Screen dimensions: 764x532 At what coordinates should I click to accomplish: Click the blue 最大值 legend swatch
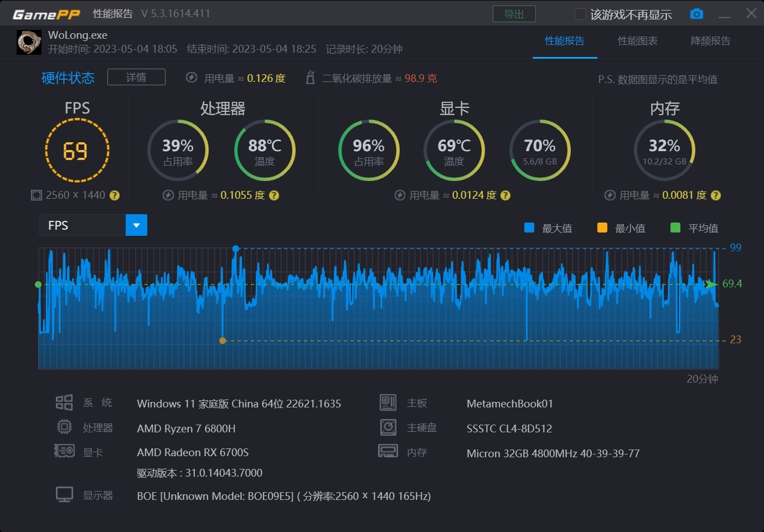tap(529, 228)
